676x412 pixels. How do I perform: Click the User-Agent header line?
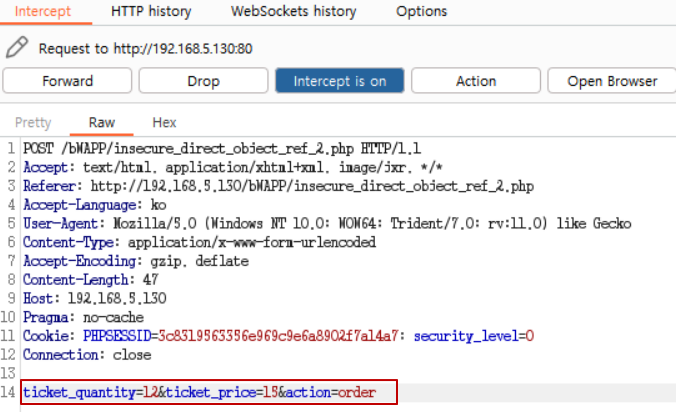click(327, 224)
